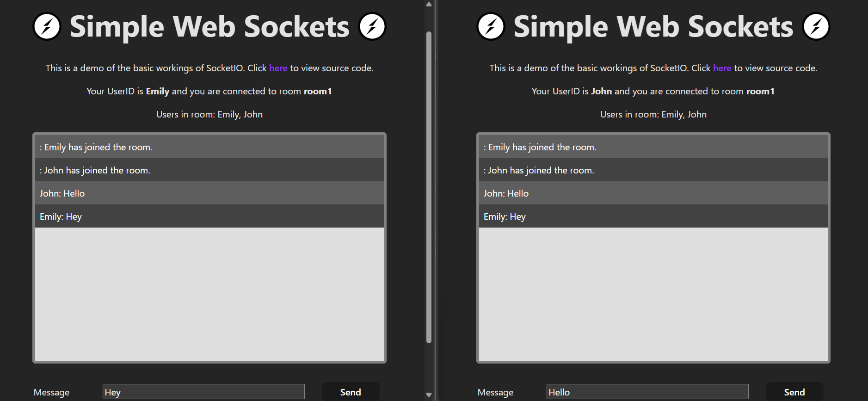Select 'John has joined the room' in Emily's chat
The height and width of the screenshot is (401, 868).
point(209,170)
